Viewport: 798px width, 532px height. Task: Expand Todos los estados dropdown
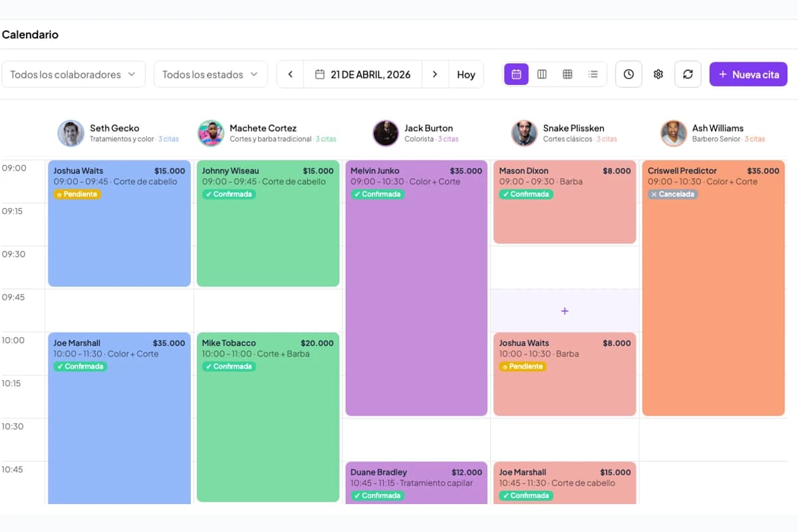pyautogui.click(x=210, y=74)
